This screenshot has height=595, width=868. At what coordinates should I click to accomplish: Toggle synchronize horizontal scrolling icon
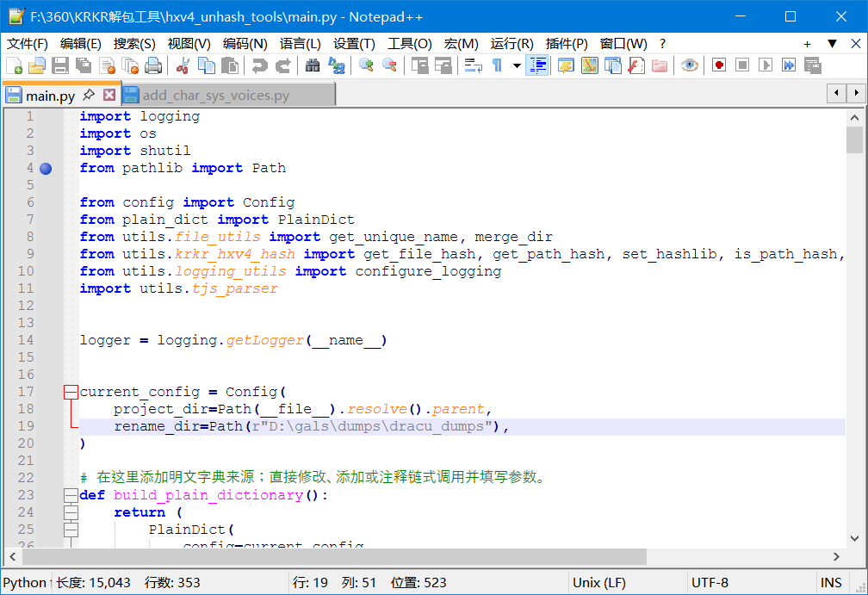click(x=443, y=65)
